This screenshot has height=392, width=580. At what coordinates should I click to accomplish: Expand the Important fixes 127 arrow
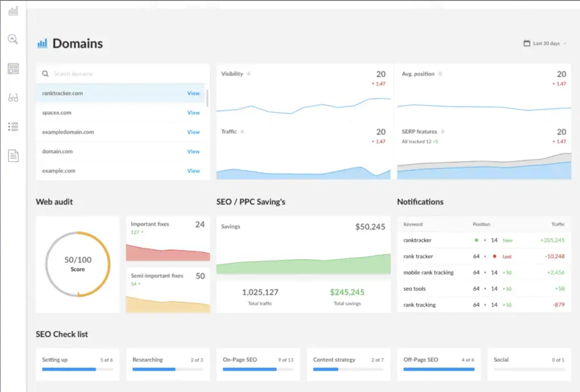[x=142, y=232]
